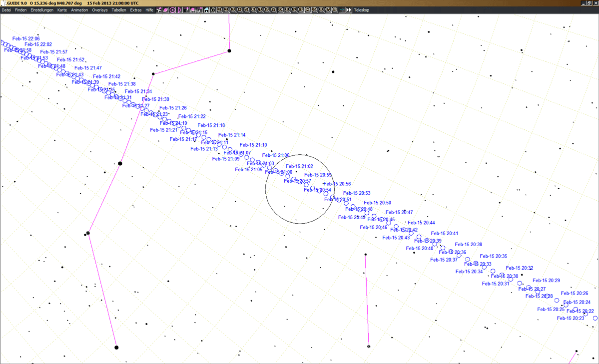The width and height of the screenshot is (599, 364).
Task: Select zoom level 16 magnifier icon
Action: click(x=321, y=10)
